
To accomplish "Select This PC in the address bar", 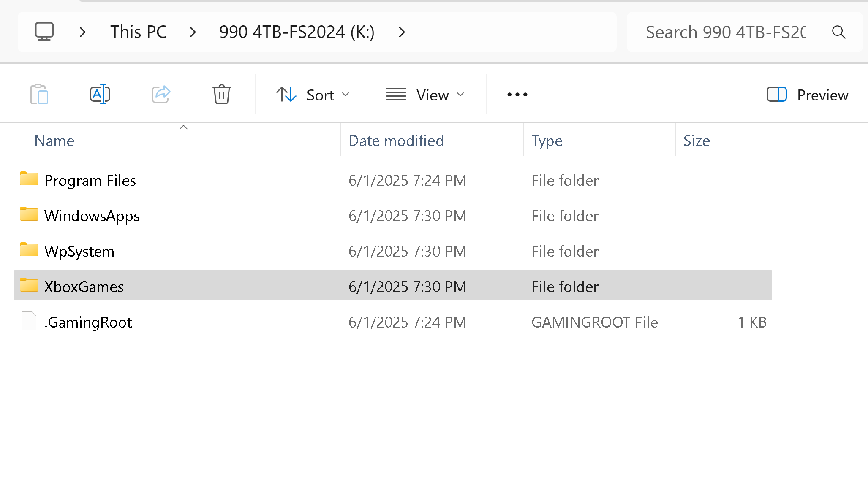I will click(139, 32).
